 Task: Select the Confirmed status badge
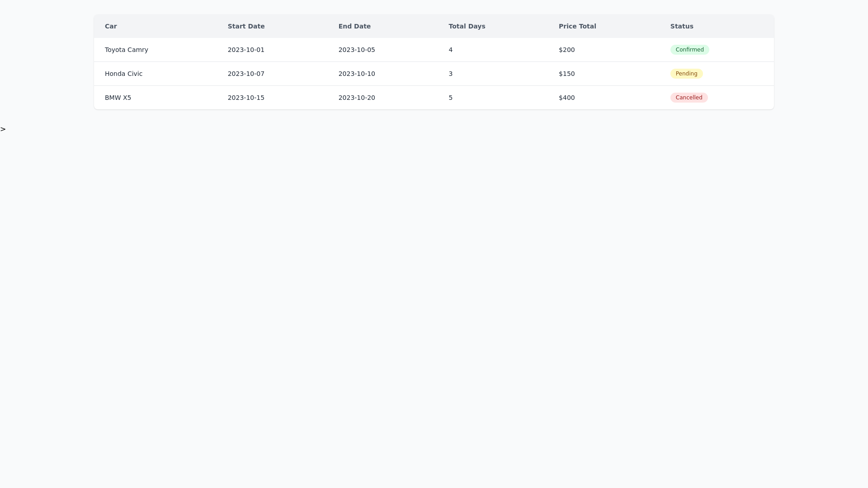pos(689,50)
